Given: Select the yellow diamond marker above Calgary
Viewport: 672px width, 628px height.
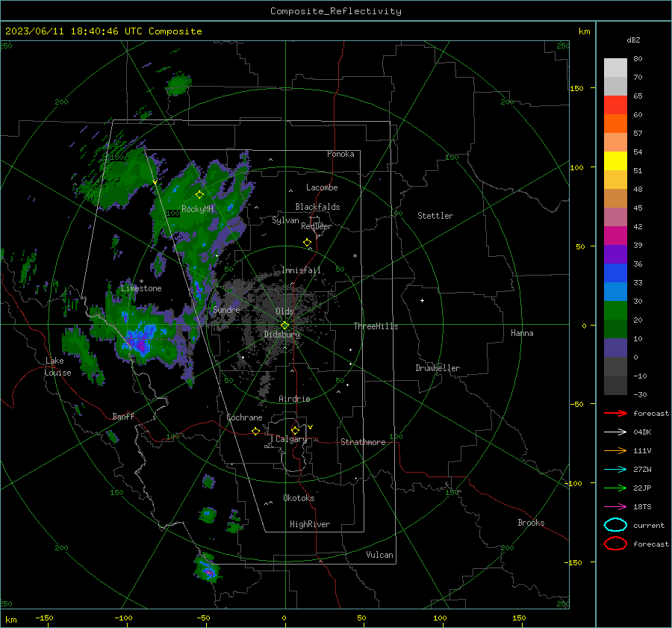Looking at the screenshot, I should [295, 430].
